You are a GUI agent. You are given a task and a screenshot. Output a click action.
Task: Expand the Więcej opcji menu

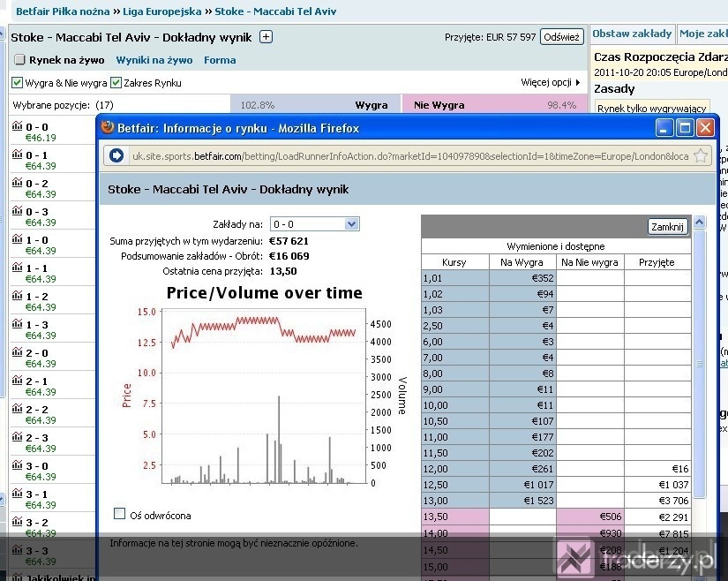coord(550,82)
